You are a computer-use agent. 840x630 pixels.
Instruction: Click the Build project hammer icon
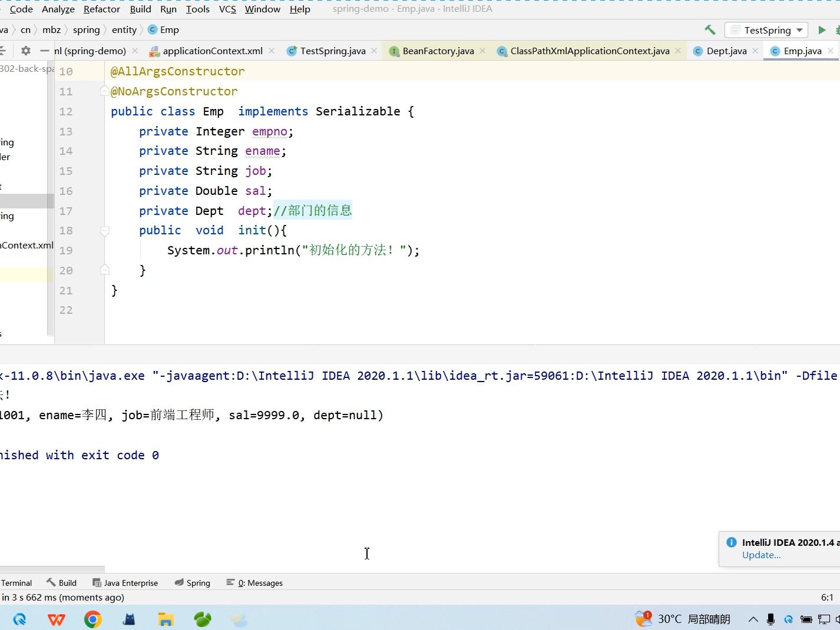pos(710,30)
